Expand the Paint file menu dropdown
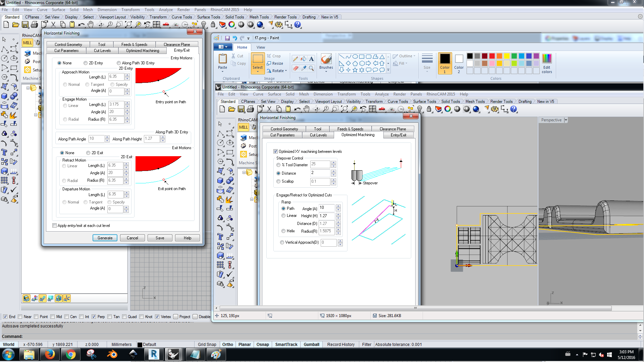 coord(223,47)
